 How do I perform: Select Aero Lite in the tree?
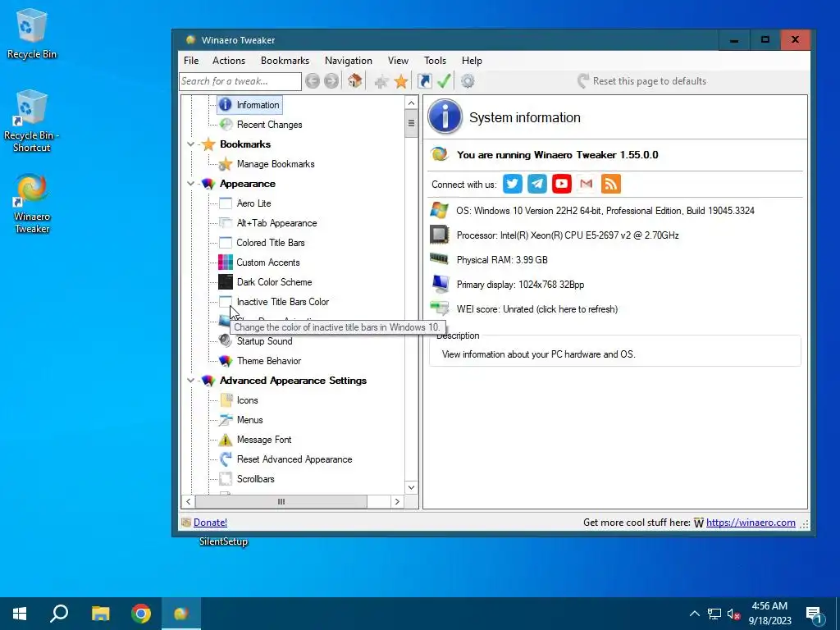(x=254, y=203)
